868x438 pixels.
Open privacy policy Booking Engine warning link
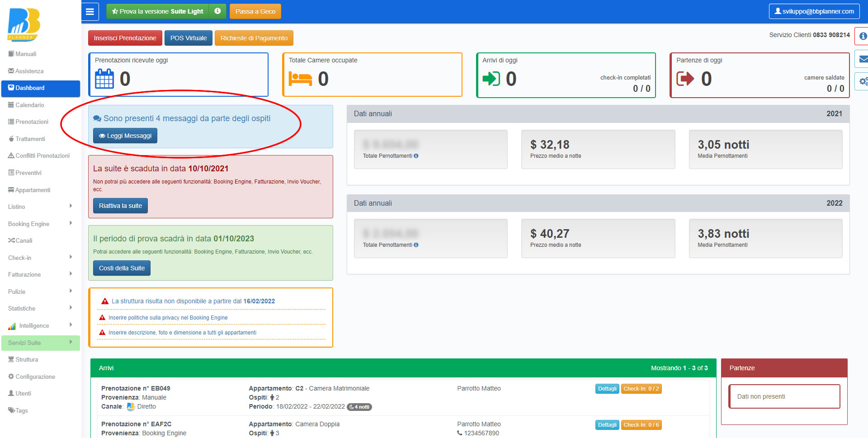[x=168, y=318]
